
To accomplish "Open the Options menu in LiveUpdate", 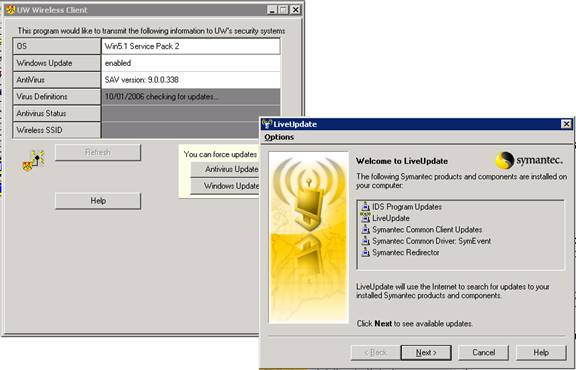I will click(279, 137).
